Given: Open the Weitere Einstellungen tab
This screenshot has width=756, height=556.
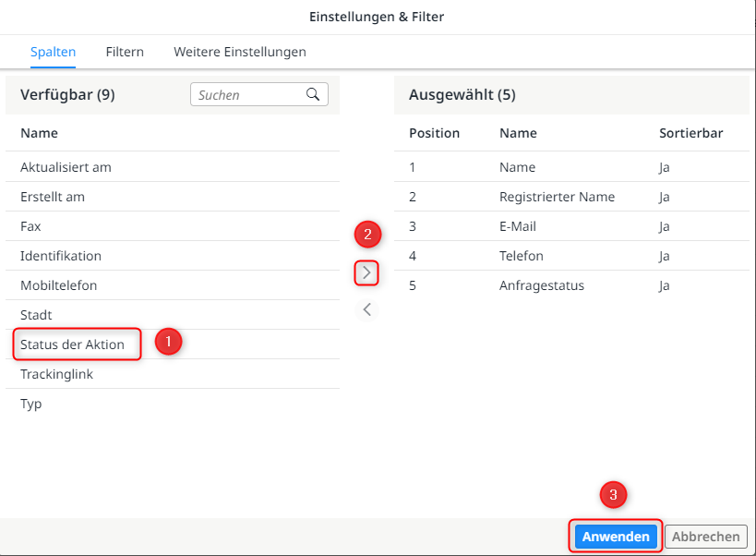Looking at the screenshot, I should point(239,52).
